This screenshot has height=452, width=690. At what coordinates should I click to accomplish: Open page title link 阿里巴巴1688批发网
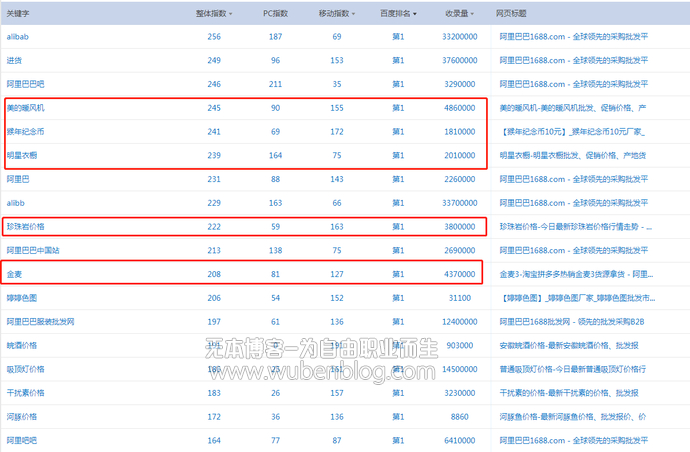pos(572,322)
